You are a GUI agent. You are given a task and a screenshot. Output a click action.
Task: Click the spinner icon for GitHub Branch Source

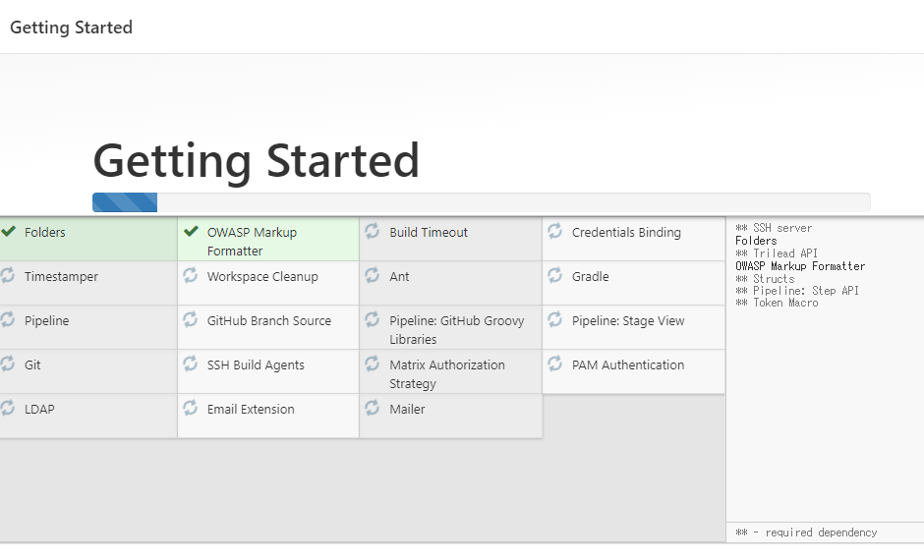(190, 319)
